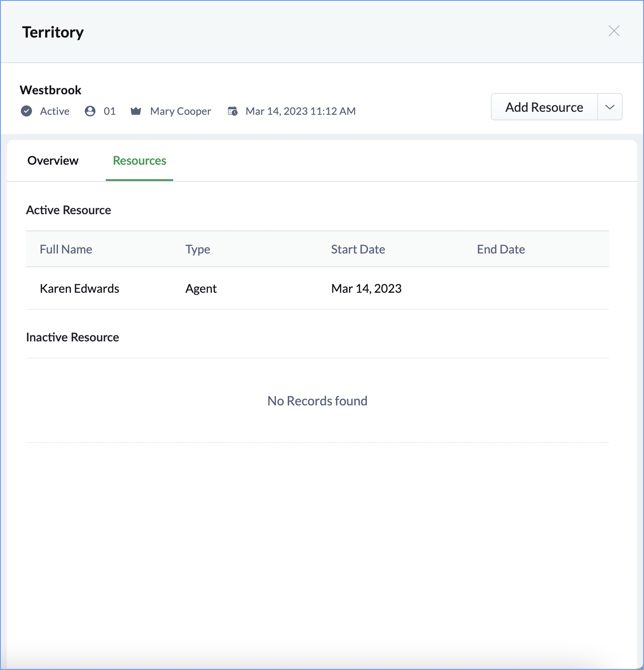
Task: Click the Active status checkmark icon
Action: tap(26, 111)
